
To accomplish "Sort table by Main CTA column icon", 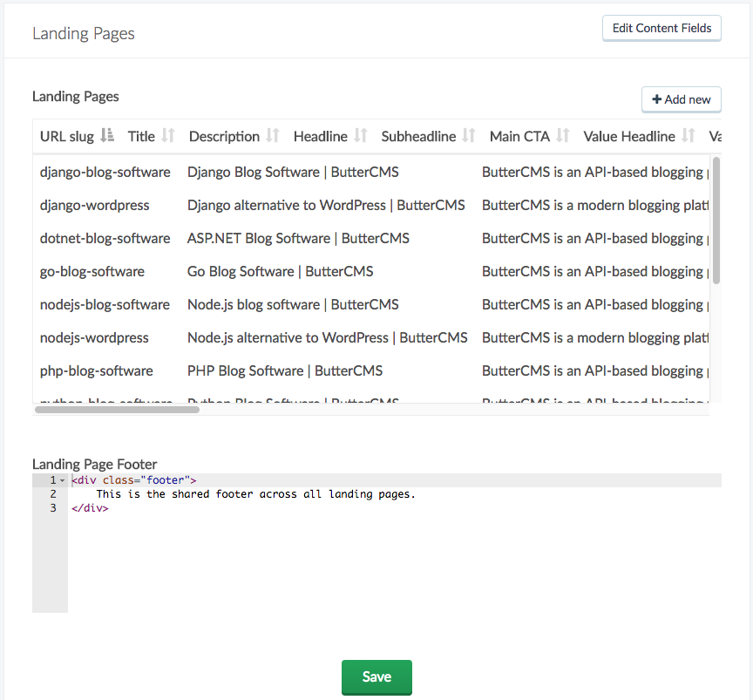I will (563, 136).
